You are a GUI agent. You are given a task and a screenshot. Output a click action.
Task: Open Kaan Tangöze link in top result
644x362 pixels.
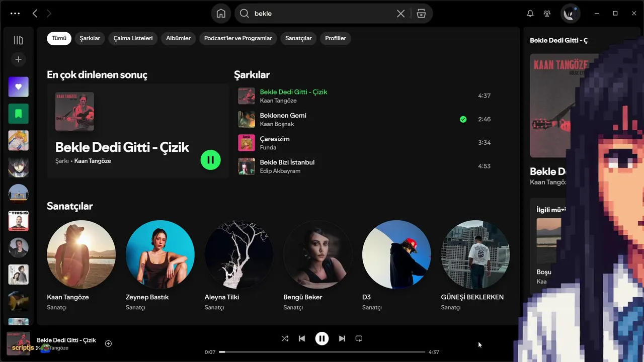93,161
